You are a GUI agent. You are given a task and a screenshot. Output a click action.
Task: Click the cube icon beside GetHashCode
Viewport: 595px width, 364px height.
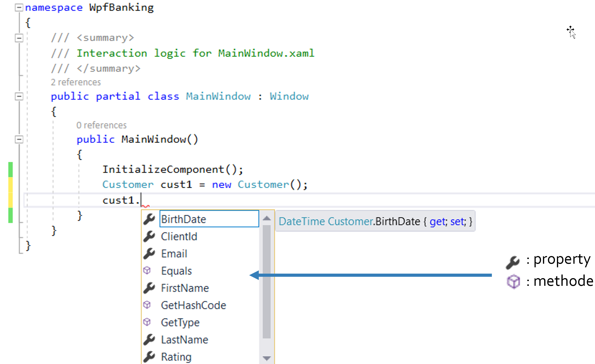pos(147,305)
